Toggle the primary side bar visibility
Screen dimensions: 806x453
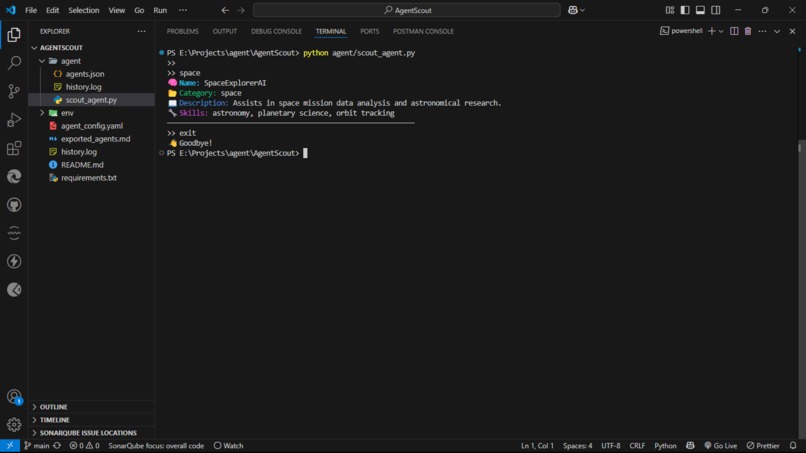[685, 10]
